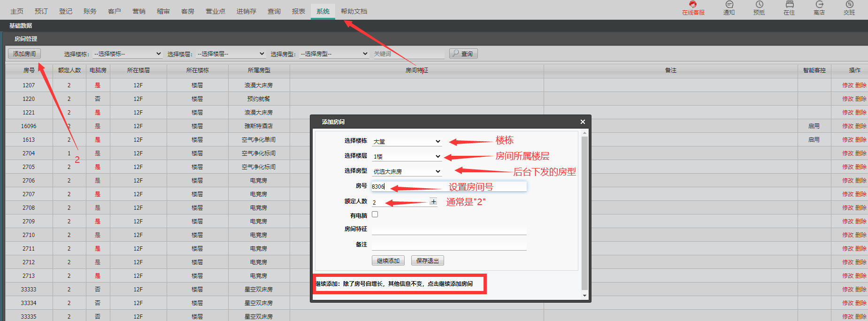This screenshot has height=321, width=868.
Task: Switch to the 系统 menu tab
Action: click(323, 11)
